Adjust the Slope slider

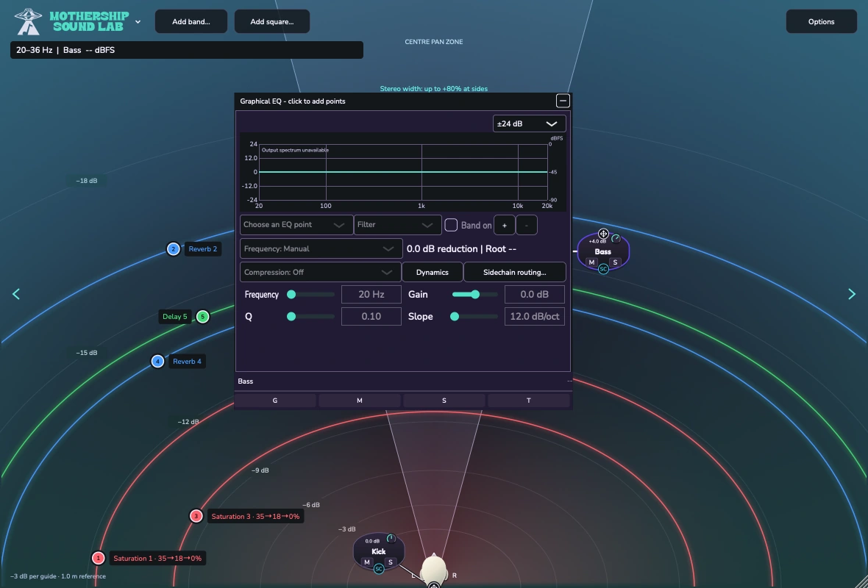[x=474, y=316]
